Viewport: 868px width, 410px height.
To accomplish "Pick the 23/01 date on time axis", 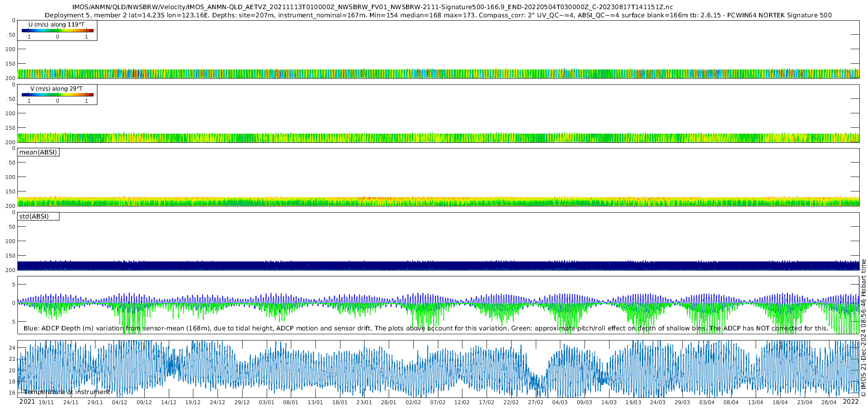I will point(364,403).
